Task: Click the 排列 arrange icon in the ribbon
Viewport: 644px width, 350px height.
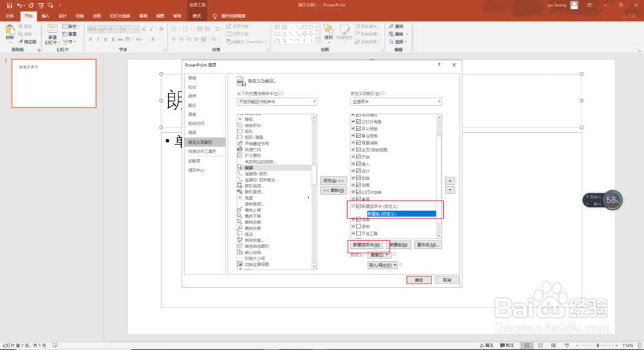Action: pyautogui.click(x=328, y=29)
